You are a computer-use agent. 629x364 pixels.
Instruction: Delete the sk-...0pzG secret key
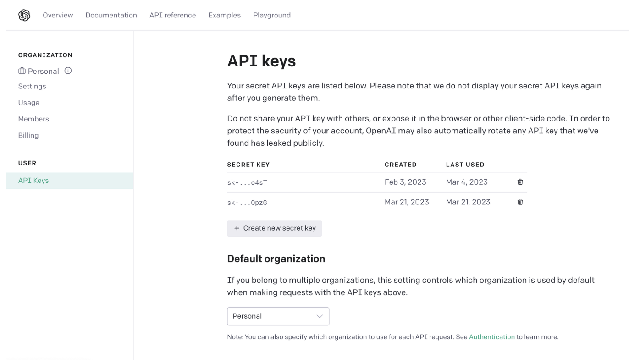click(520, 202)
